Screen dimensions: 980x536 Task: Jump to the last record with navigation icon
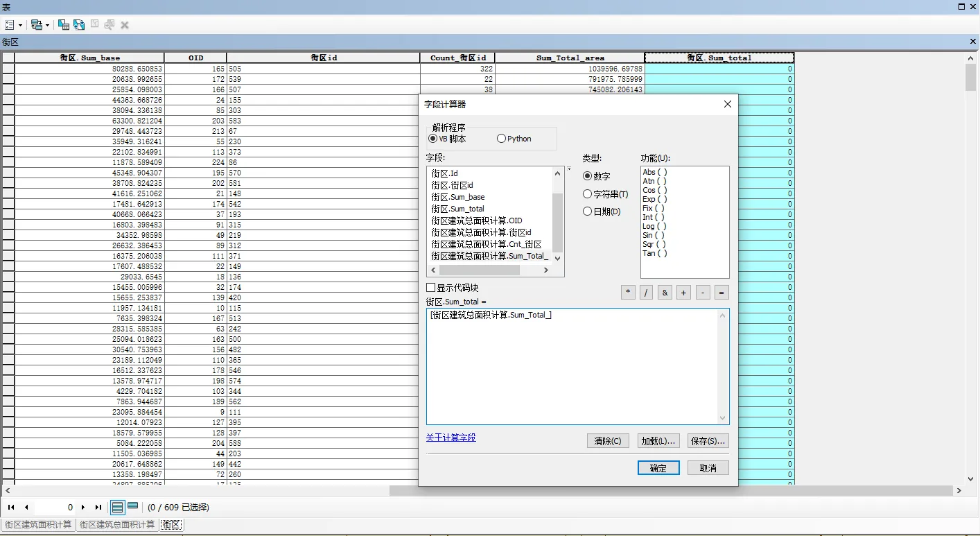coord(98,507)
